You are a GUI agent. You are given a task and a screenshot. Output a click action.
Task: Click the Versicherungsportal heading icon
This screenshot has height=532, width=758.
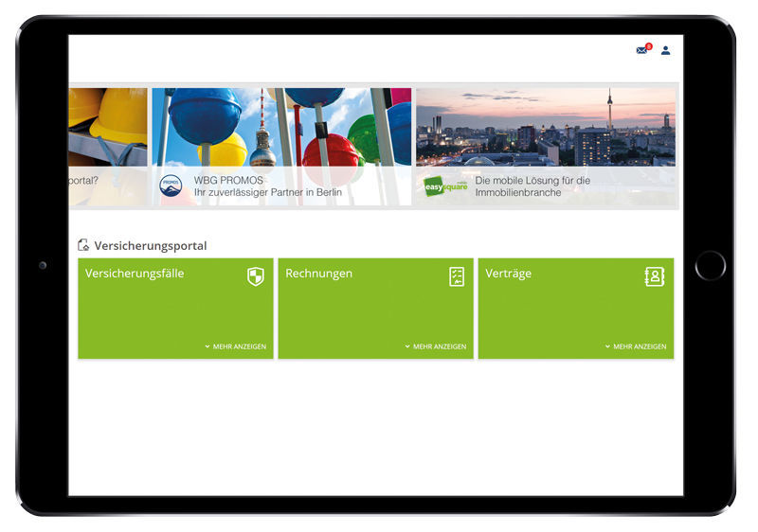click(x=83, y=245)
